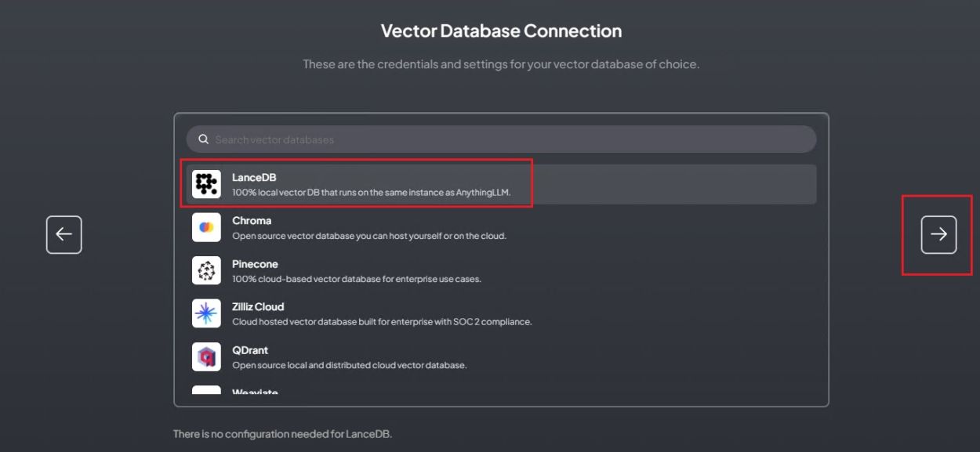Click Chroma's open source description text
The height and width of the screenshot is (452, 980).
(368, 236)
